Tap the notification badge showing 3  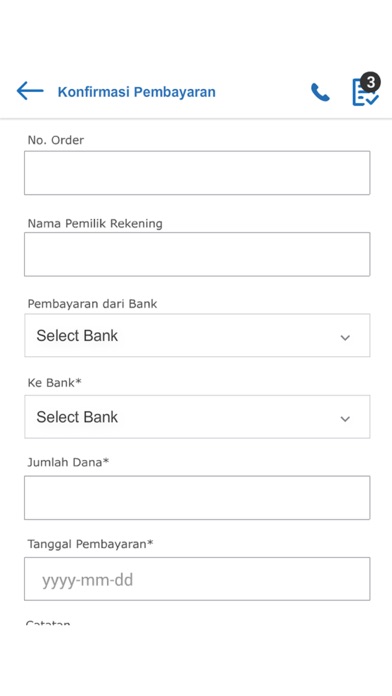point(371,82)
